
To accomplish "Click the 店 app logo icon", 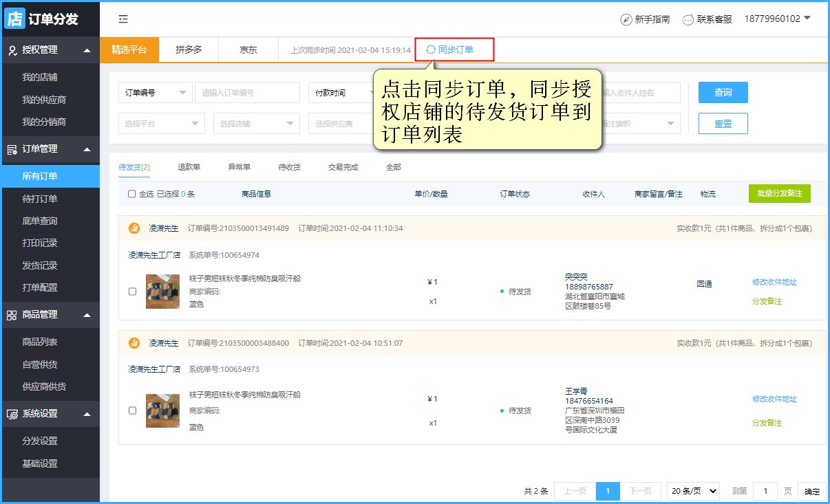I will point(14,19).
